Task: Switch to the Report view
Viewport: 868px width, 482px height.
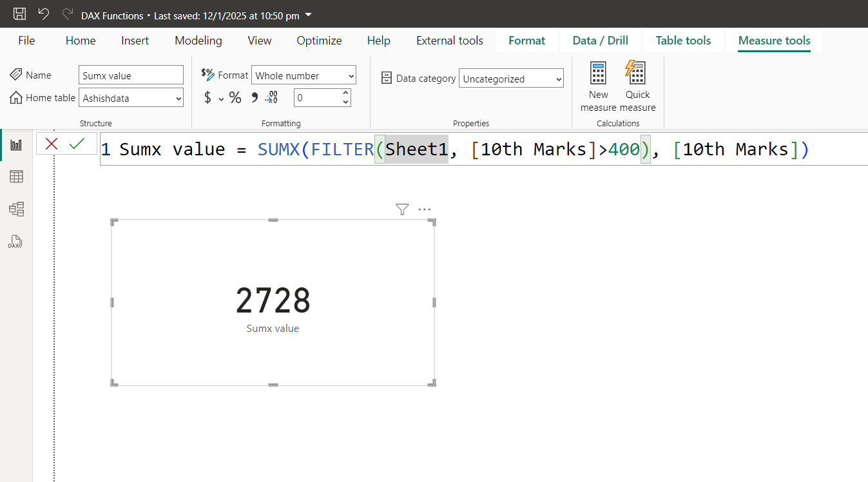Action: pos(16,144)
